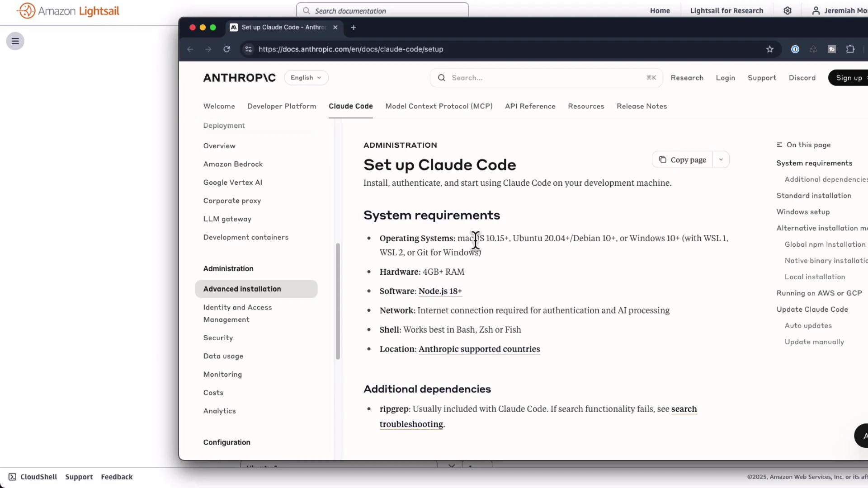Screen dimensions: 868x488
Task: Open the Copy page dropdown arrow
Action: click(x=721, y=160)
